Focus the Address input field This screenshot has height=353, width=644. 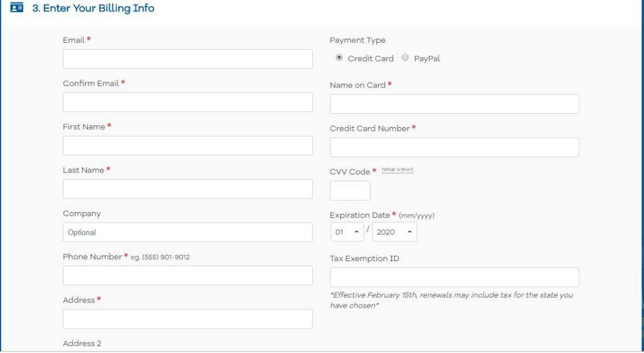[x=187, y=319]
